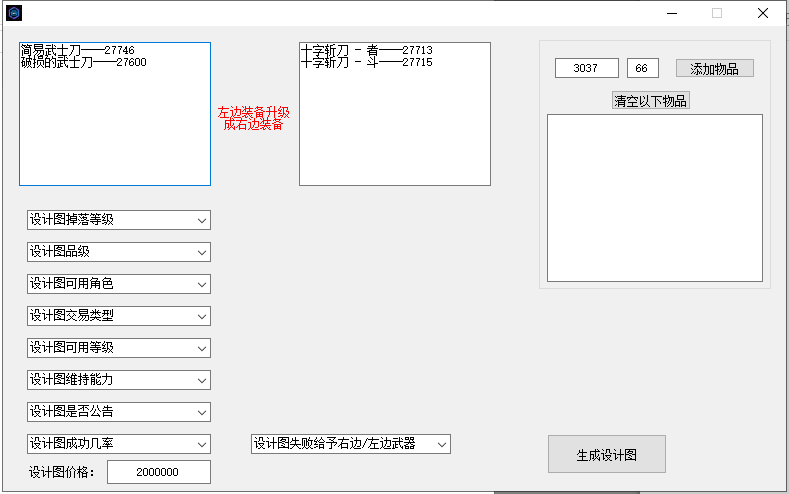Click the 添加物品 button
789x494 pixels.
(714, 68)
